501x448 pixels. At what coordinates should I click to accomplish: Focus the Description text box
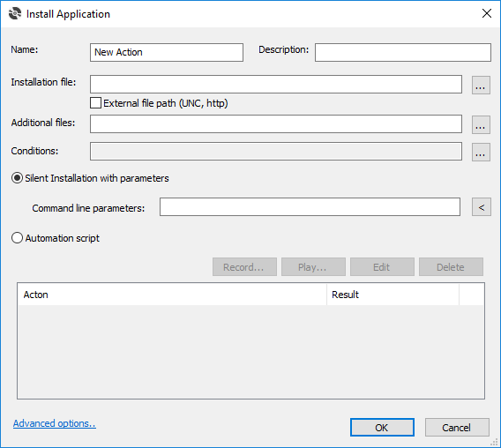[403, 52]
